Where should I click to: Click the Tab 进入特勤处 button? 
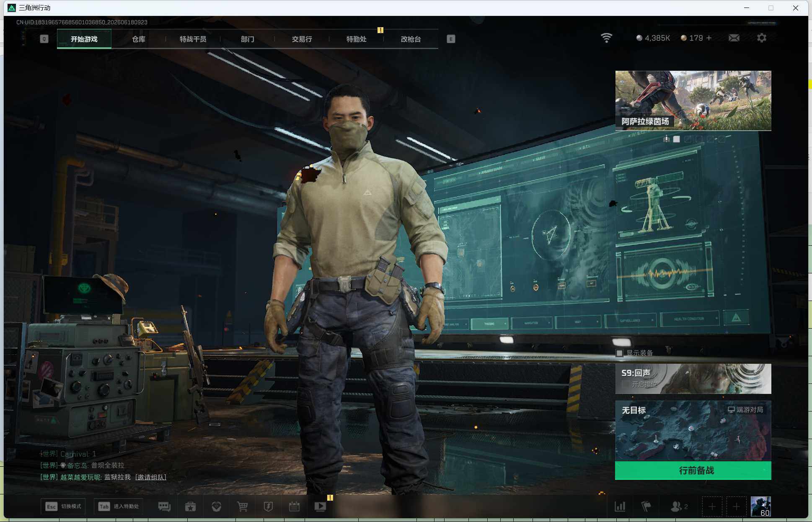point(119,507)
